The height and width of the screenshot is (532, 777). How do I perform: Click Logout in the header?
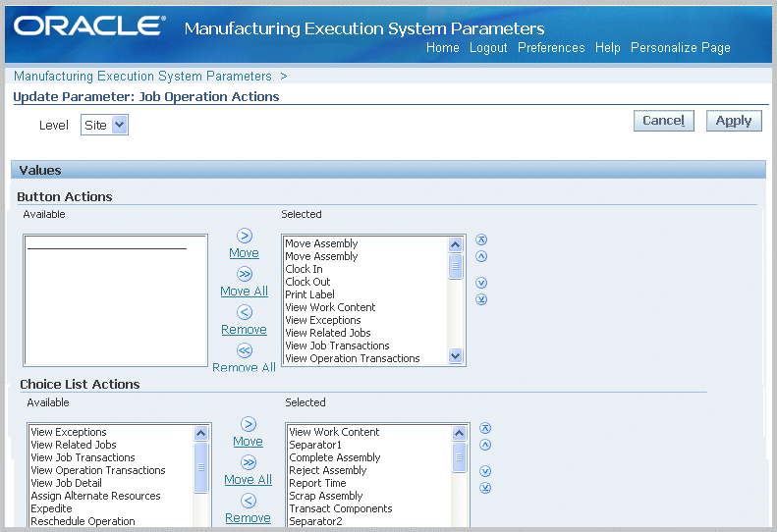tap(488, 47)
